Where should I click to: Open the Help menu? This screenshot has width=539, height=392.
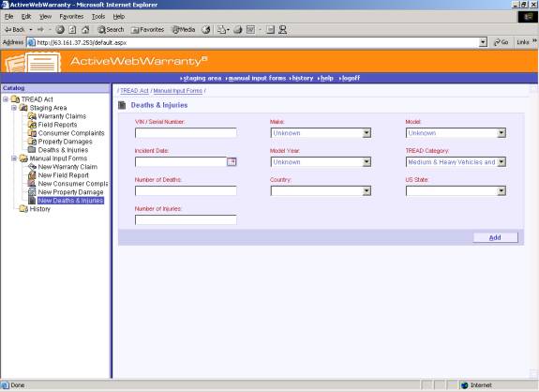click(x=119, y=17)
